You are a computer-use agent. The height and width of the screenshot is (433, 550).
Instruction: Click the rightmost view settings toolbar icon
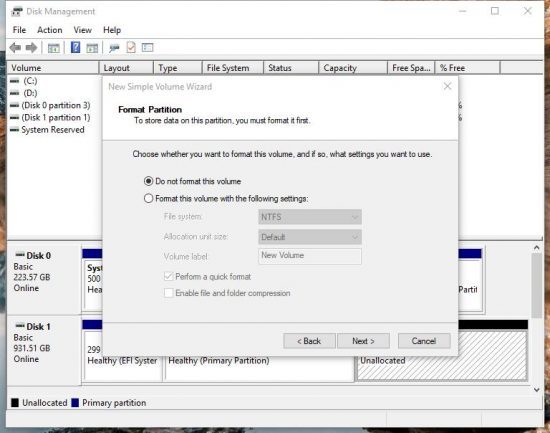(148, 47)
